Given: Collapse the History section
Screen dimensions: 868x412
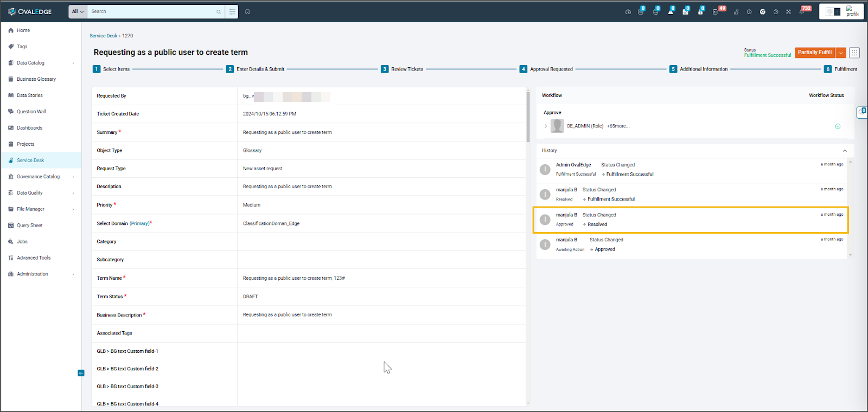Looking at the screenshot, I should [x=845, y=151].
